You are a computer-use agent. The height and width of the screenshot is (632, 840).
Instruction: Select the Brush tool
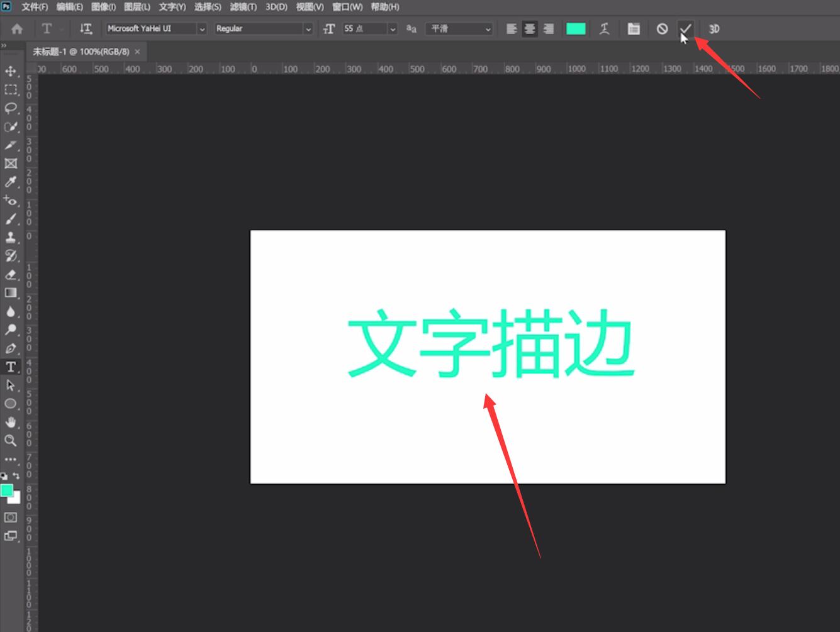click(11, 219)
